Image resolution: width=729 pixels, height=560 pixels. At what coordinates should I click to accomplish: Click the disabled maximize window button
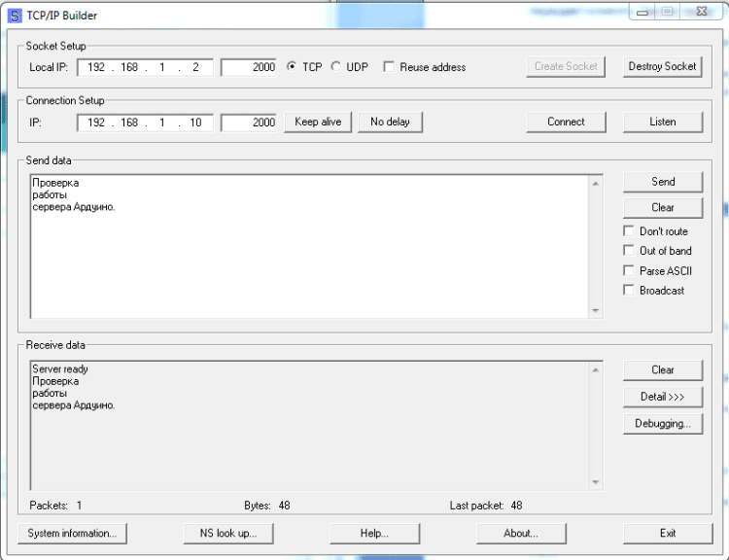tap(667, 12)
